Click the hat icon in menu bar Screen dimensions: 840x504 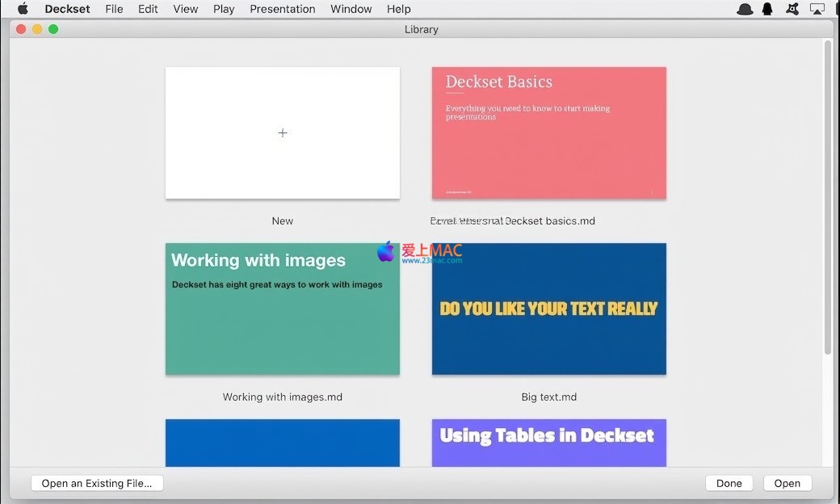tap(745, 9)
